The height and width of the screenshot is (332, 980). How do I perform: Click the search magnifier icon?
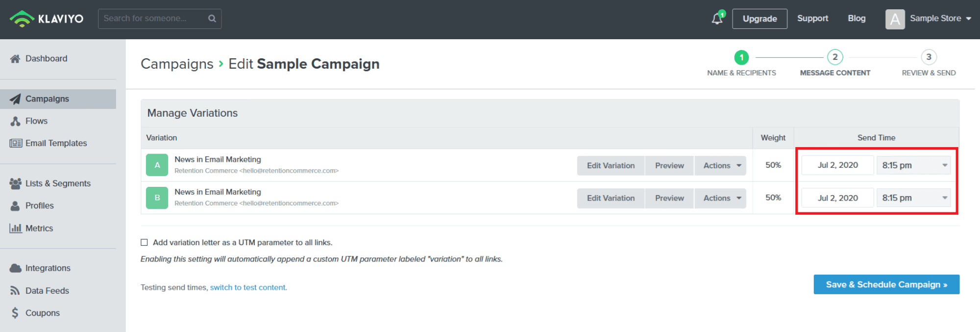coord(212,19)
